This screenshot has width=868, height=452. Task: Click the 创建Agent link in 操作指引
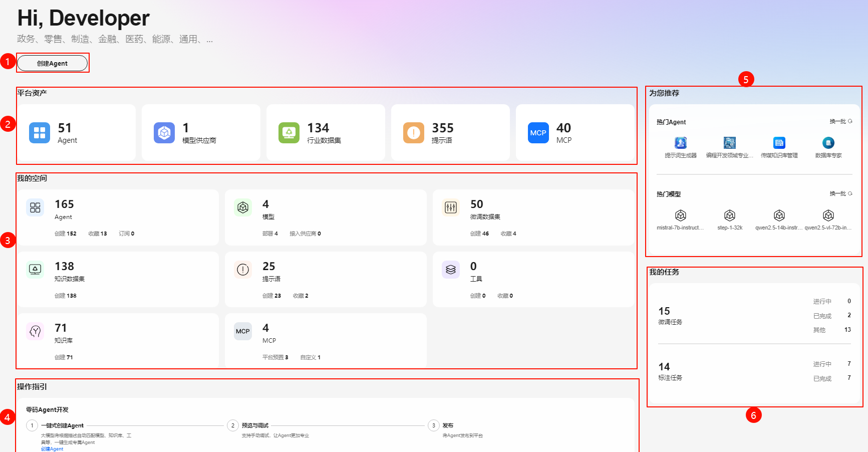click(x=52, y=449)
